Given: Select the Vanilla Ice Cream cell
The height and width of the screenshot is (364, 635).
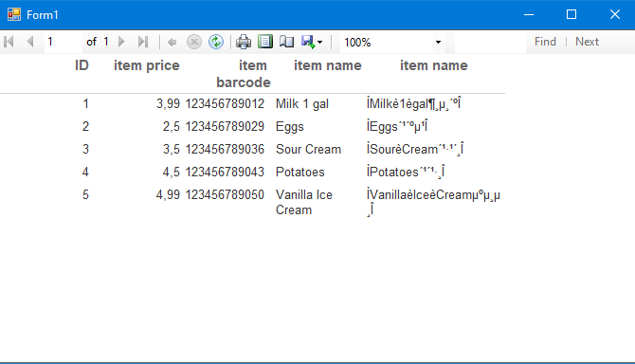Looking at the screenshot, I should pyautogui.click(x=304, y=202).
